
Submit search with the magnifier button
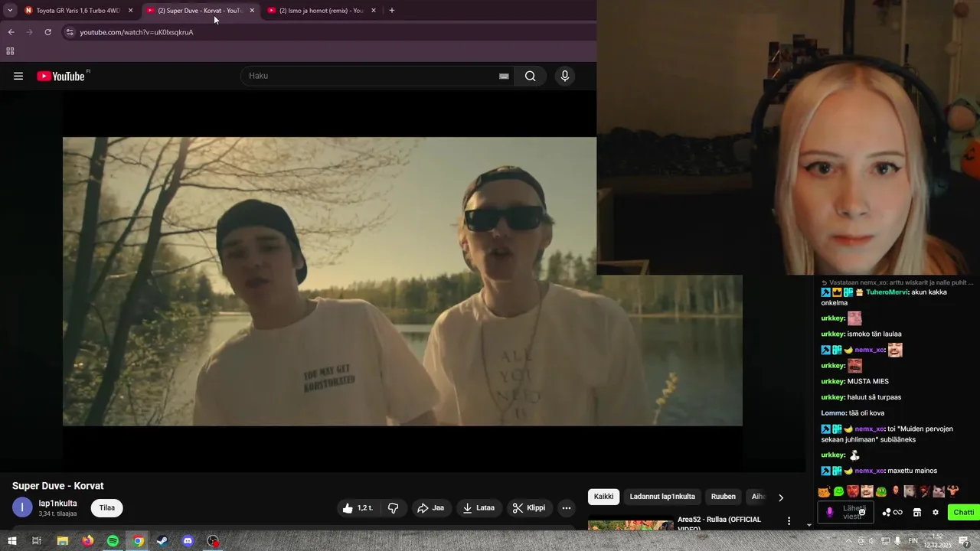click(x=530, y=76)
